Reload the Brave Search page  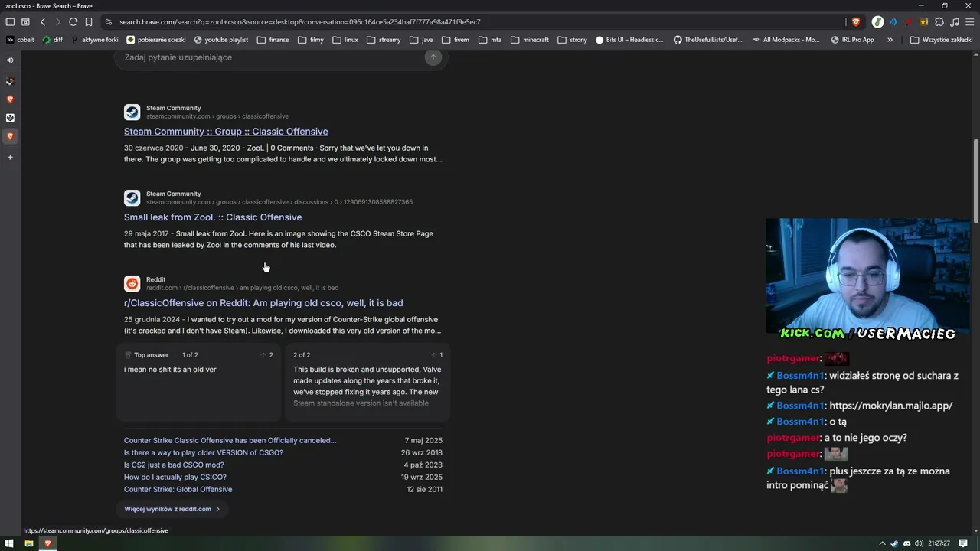pos(73,22)
